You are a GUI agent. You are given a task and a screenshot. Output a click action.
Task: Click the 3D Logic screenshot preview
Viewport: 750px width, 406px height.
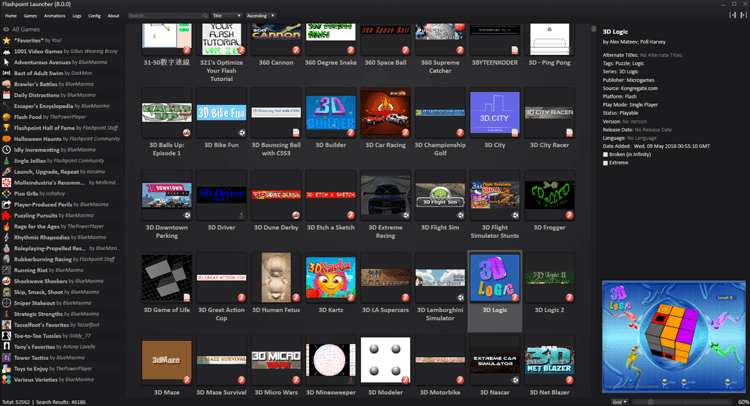click(x=673, y=337)
